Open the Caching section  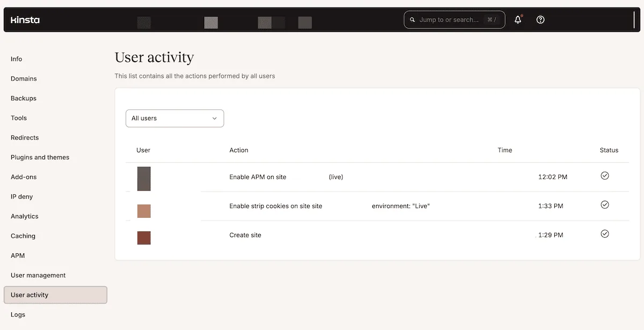tap(23, 236)
